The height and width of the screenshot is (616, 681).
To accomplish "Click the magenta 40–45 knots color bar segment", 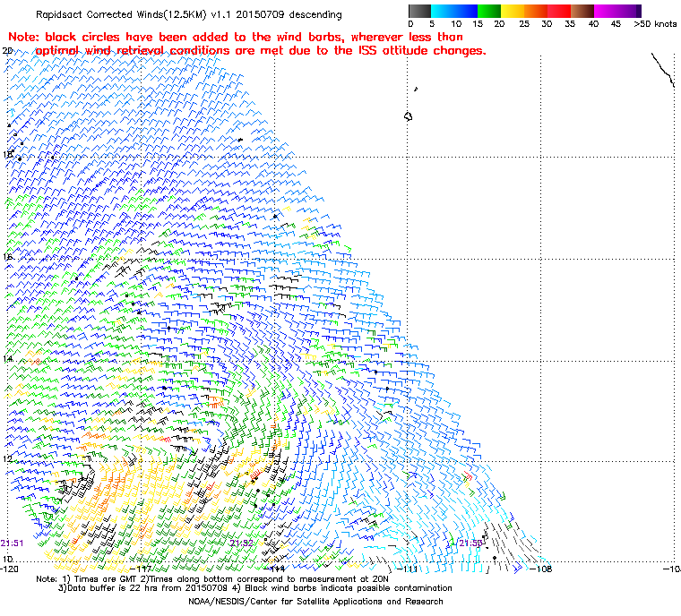I will pyautogui.click(x=606, y=11).
